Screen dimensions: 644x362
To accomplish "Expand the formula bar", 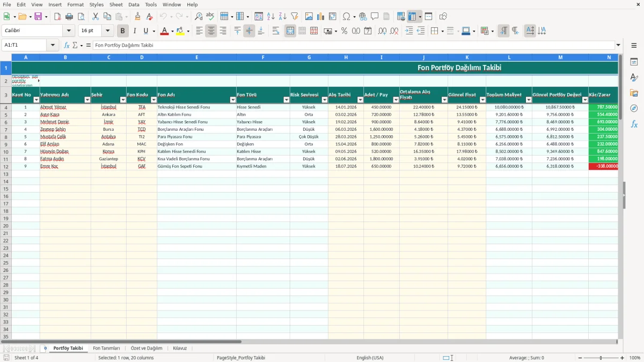I will coord(618,45).
